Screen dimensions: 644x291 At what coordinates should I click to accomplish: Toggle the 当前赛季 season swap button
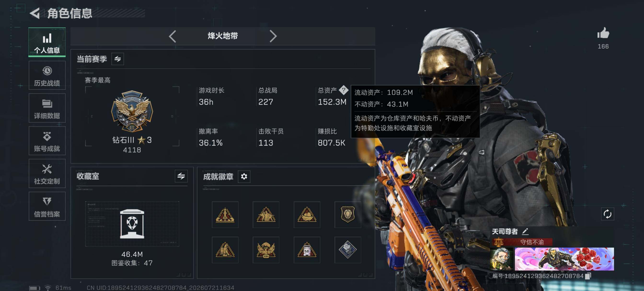coord(117,59)
